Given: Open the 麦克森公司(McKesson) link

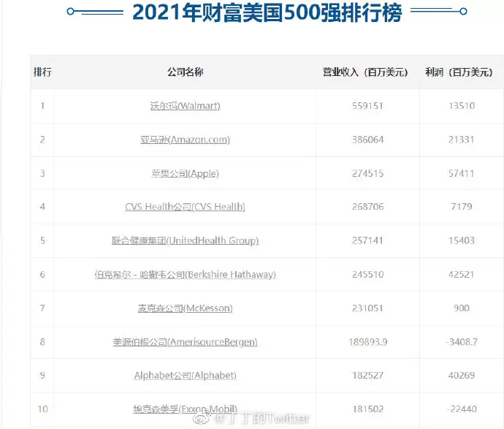Looking at the screenshot, I should (x=185, y=308).
